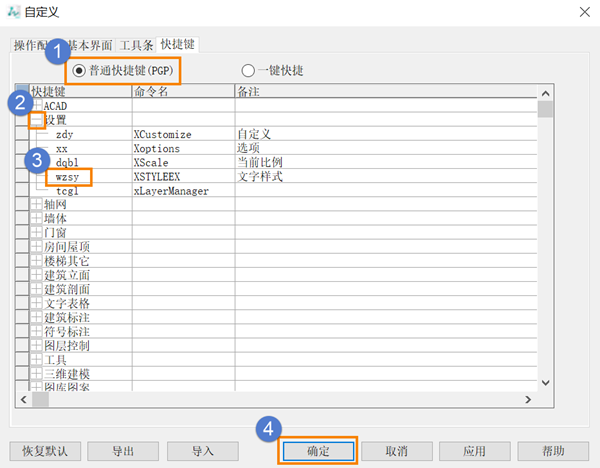Click the Xoptions command name cell
The image size is (600, 468).
pyautogui.click(x=183, y=148)
